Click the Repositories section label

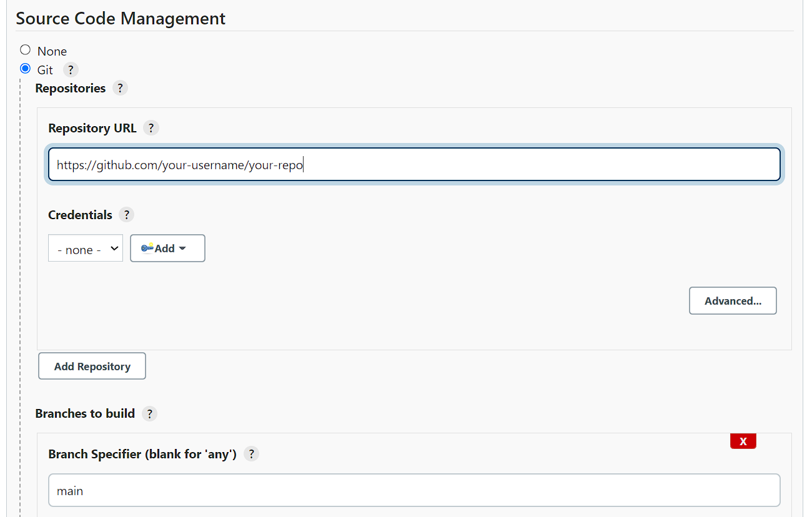point(70,88)
